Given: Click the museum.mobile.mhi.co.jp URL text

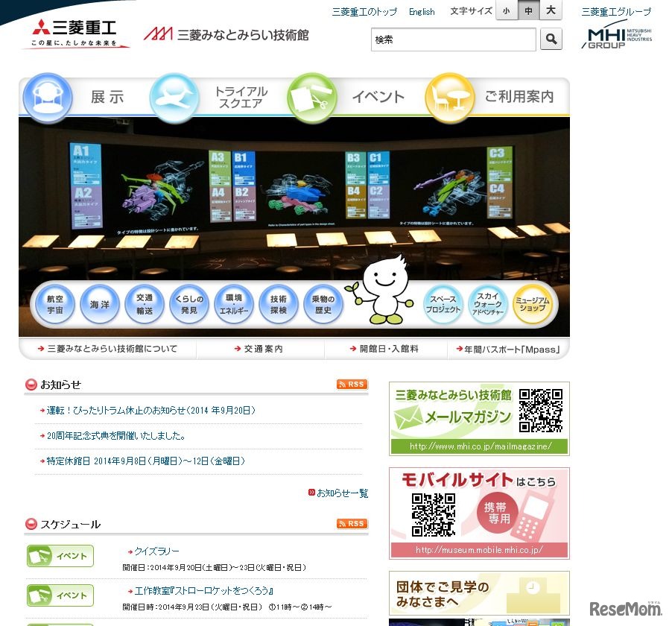Looking at the screenshot, I should click(479, 550).
